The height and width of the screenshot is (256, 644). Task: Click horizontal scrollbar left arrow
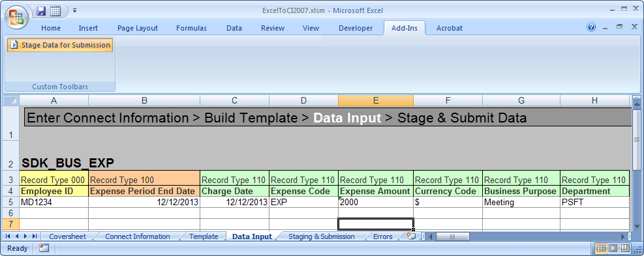[431, 236]
